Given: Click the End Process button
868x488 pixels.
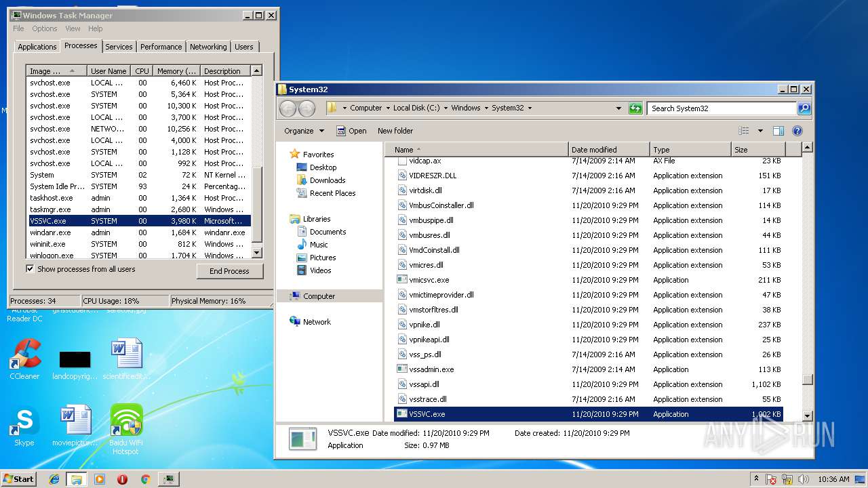Looking at the screenshot, I should pos(229,271).
